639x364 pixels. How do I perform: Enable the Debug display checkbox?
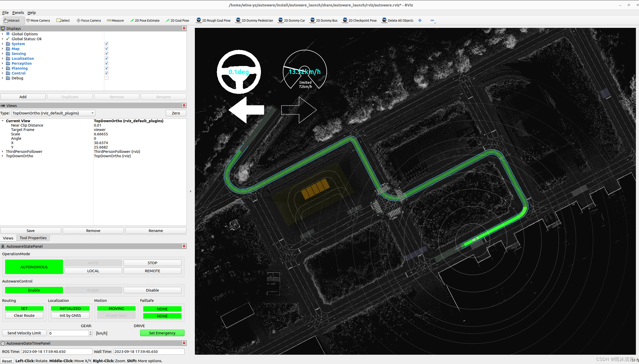coord(107,78)
